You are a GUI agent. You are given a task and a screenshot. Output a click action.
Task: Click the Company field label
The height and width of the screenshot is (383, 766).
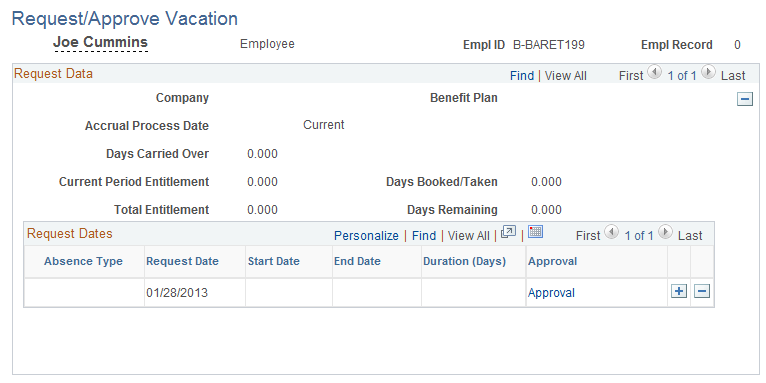coord(182,98)
